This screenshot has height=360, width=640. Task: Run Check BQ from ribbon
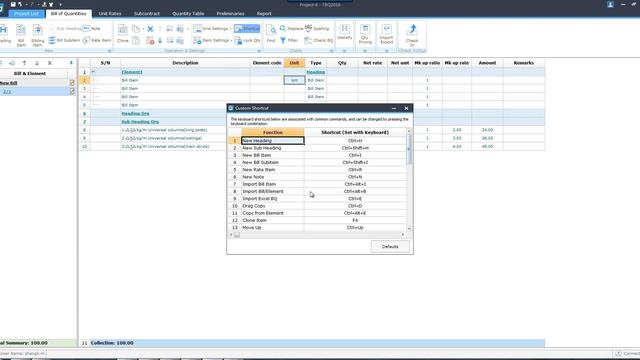pyautogui.click(x=319, y=40)
